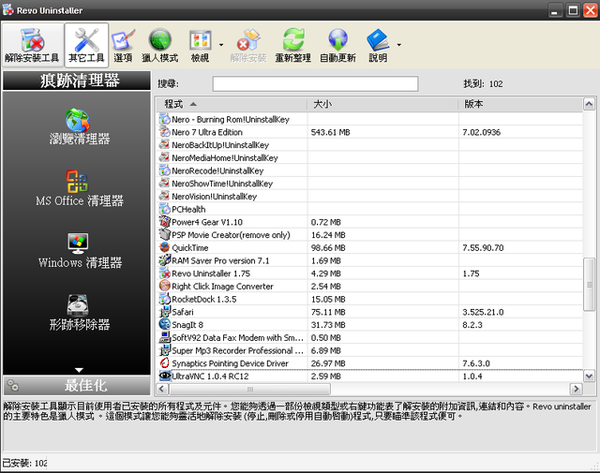The image size is (600, 473).
Task: Click the 已安裝: 102 status bar text
Action: pos(25,463)
